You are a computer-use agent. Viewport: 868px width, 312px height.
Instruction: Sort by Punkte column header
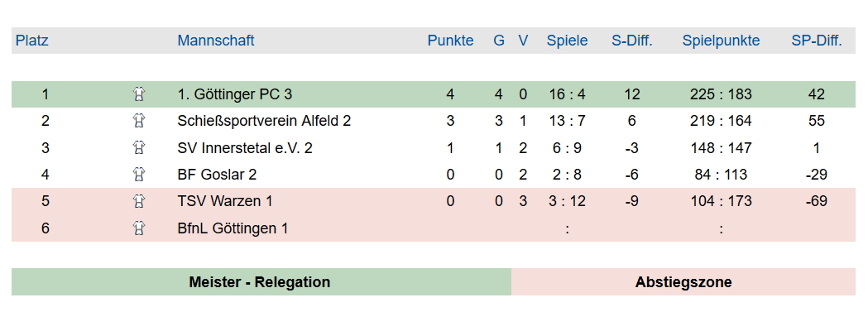[451, 41]
